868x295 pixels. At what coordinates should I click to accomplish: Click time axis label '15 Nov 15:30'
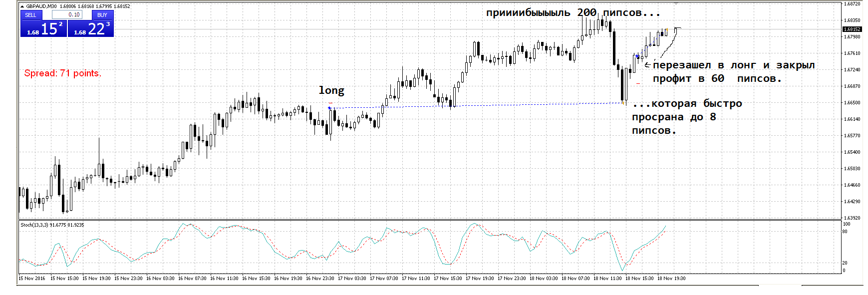(x=64, y=279)
